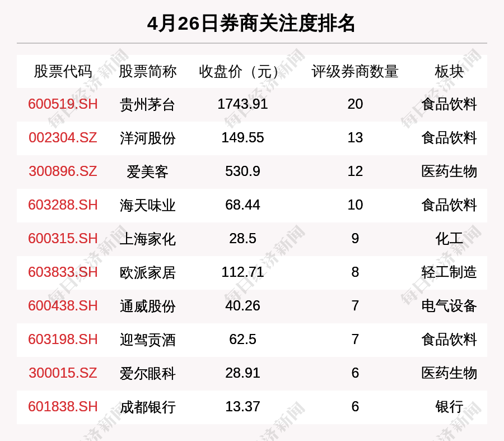
Task: Select stock name 成都银行
Action: pyautogui.click(x=147, y=407)
